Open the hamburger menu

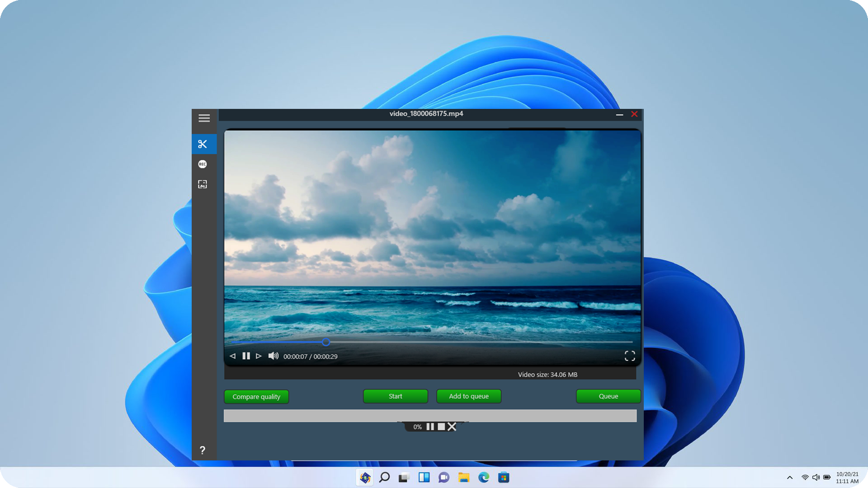(204, 118)
